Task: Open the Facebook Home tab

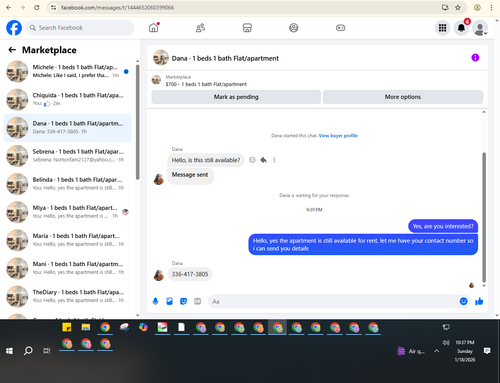Action: coord(154,28)
